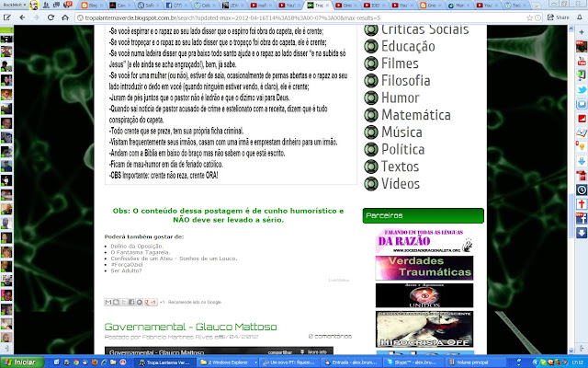Click the browser Reload button
The image size is (588, 368).
tap(51, 17)
